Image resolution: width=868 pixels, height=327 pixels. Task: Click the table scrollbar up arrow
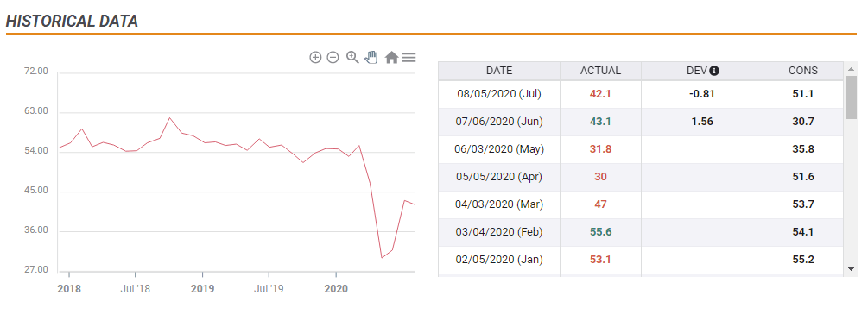point(851,69)
